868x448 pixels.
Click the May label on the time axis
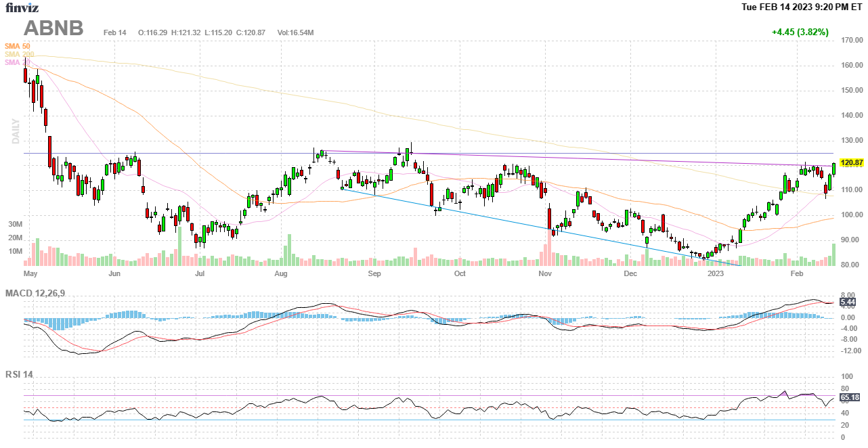pos(30,274)
